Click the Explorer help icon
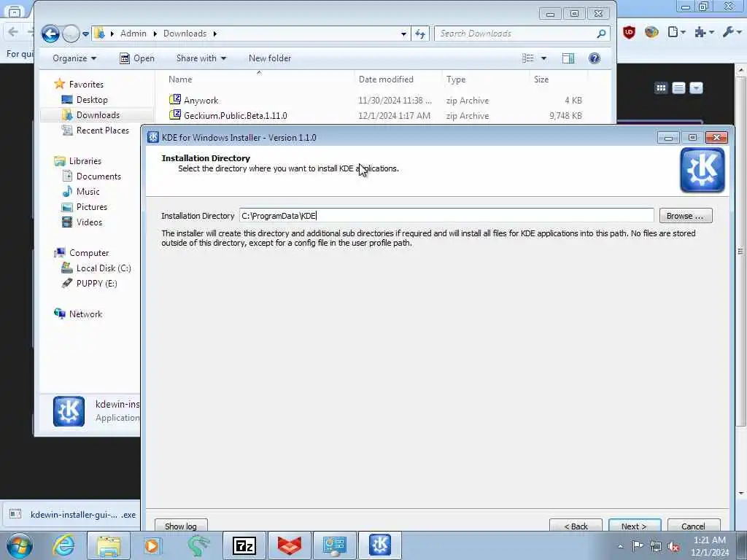Viewport: 747px width, 560px height. [594, 58]
